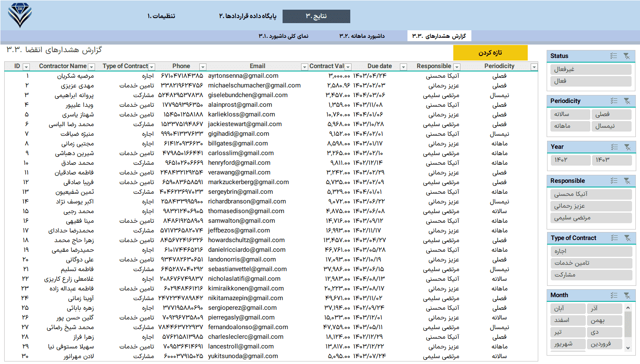The width and height of the screenshot is (640, 364).
Task: Click email yukitsunoda@gmail.com
Action: (x=243, y=356)
